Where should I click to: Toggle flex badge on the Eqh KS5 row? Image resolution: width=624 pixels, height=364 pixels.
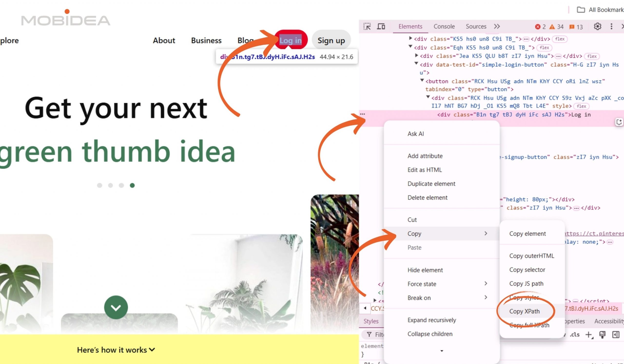pyautogui.click(x=544, y=48)
